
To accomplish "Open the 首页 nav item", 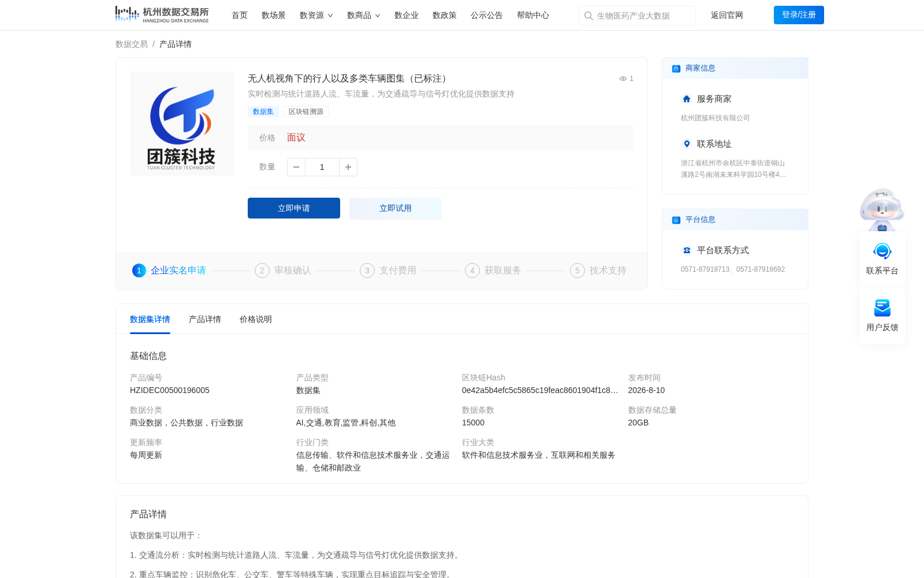I will (x=240, y=16).
